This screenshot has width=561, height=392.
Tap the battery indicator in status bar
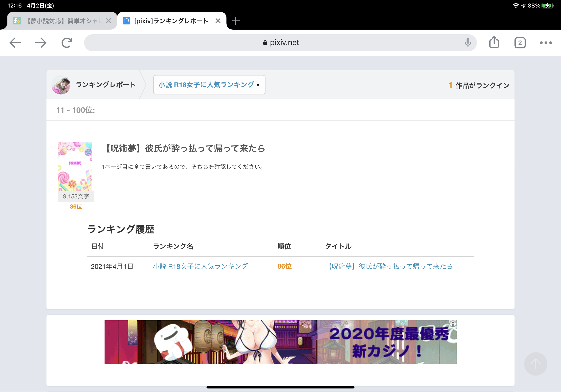548,5
